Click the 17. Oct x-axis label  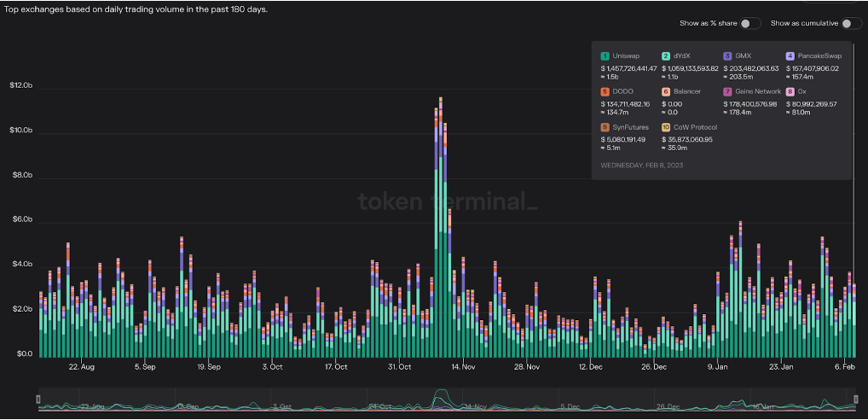click(x=336, y=367)
